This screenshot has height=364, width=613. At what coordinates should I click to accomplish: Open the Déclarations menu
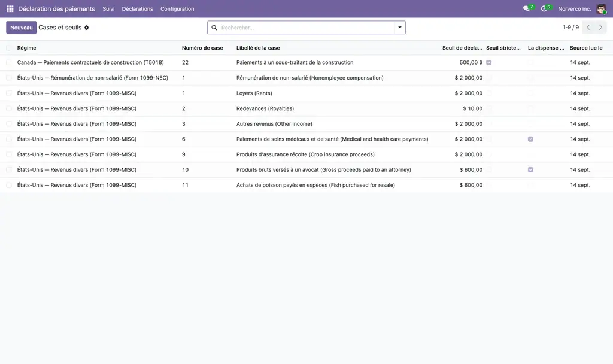(x=137, y=8)
